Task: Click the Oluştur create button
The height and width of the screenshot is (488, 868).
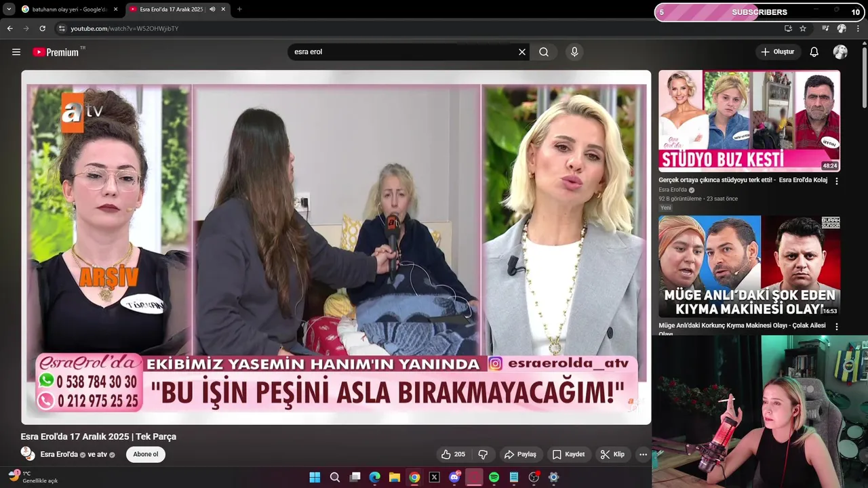Action: (x=778, y=52)
